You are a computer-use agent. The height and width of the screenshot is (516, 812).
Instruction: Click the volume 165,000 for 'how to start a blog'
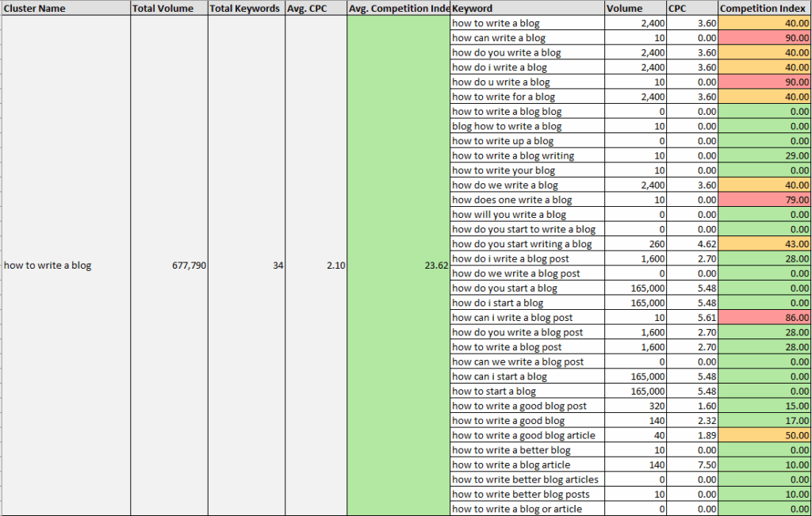pos(634,391)
